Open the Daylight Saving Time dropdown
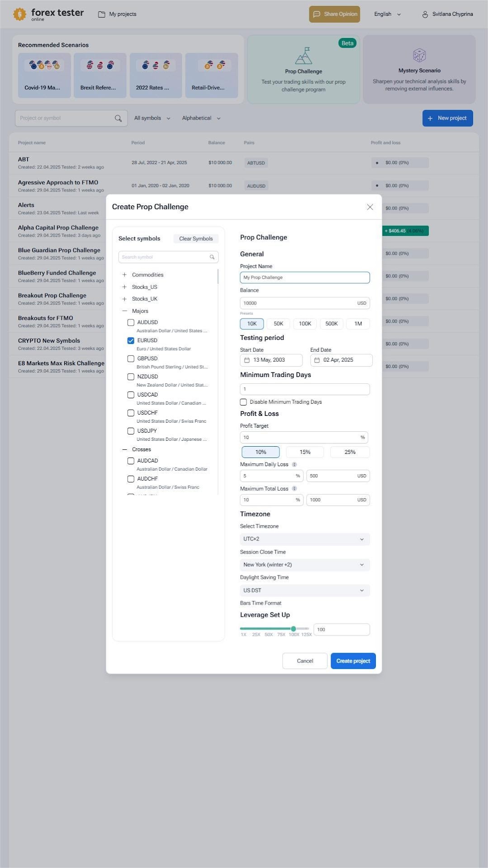The width and height of the screenshot is (488, 868). pos(304,591)
